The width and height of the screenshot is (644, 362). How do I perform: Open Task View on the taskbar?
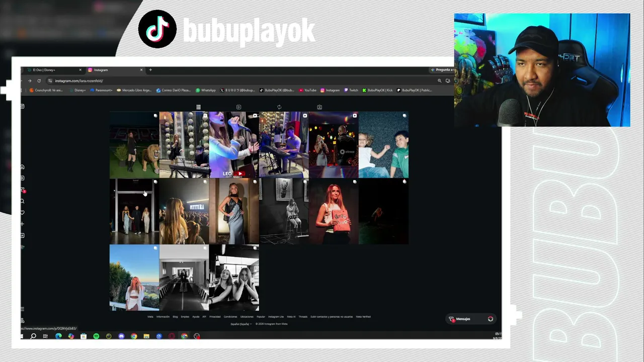[x=45, y=336]
